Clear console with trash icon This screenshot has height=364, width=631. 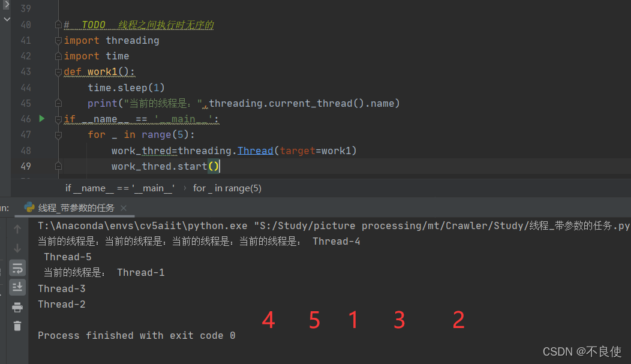click(17, 326)
